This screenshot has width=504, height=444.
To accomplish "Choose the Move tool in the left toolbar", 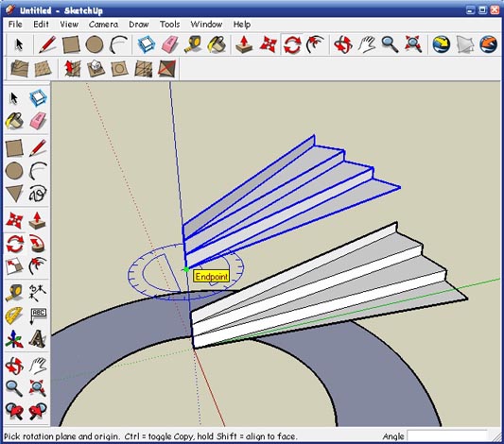I will click(x=14, y=220).
